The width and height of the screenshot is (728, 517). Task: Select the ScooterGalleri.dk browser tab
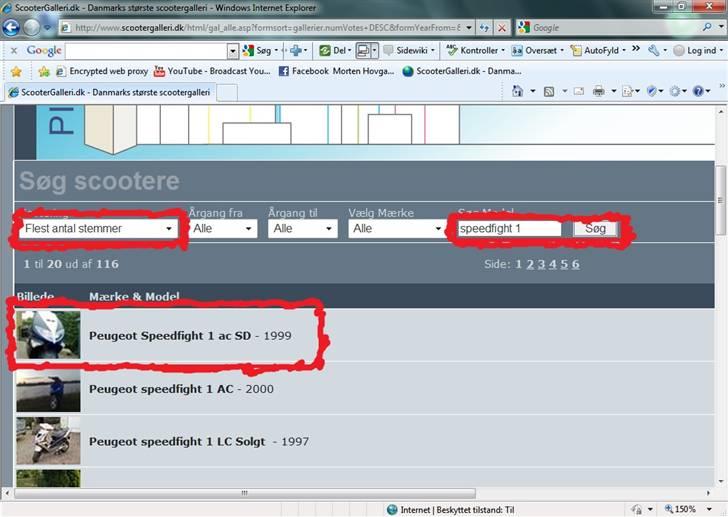point(110,92)
